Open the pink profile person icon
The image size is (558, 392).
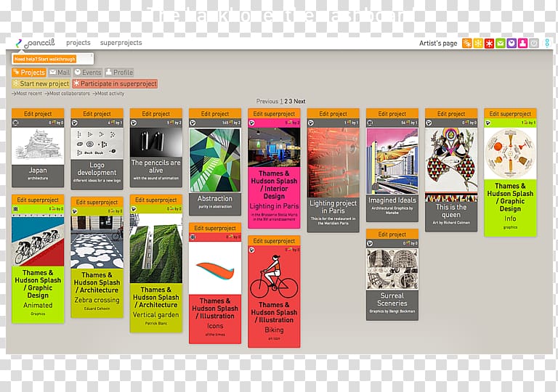(523, 44)
